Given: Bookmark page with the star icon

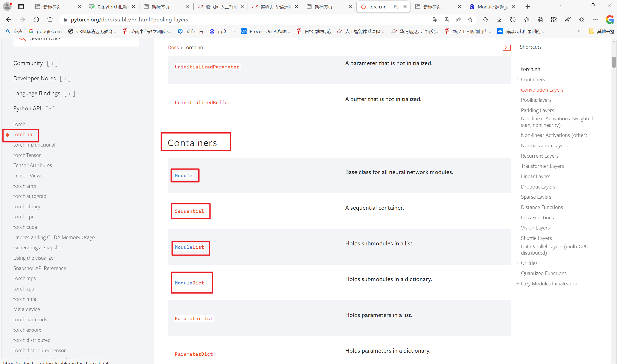Looking at the screenshot, I should tap(470, 20).
